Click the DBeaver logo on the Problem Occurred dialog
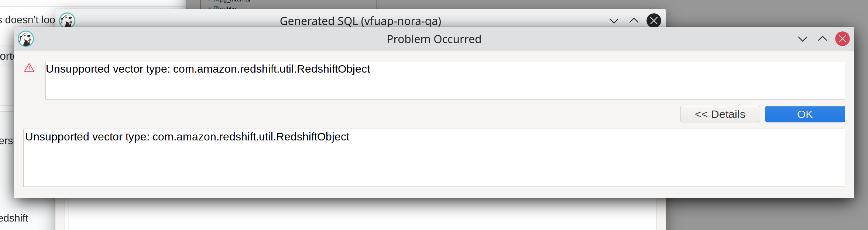Image resolution: width=868 pixels, height=230 pixels. 26,39
